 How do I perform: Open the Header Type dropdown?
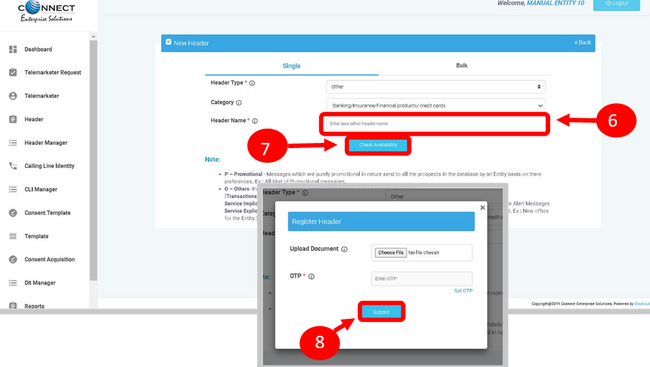(x=436, y=87)
